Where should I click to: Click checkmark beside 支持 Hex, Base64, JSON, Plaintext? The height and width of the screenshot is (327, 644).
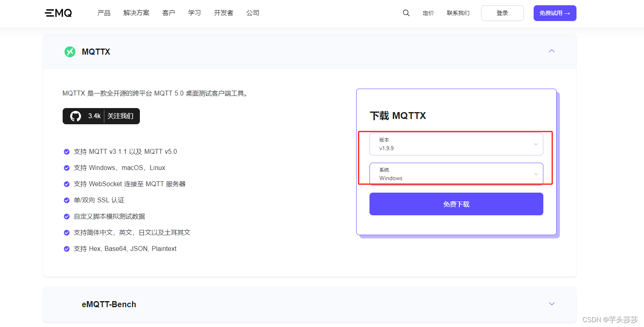(67, 249)
